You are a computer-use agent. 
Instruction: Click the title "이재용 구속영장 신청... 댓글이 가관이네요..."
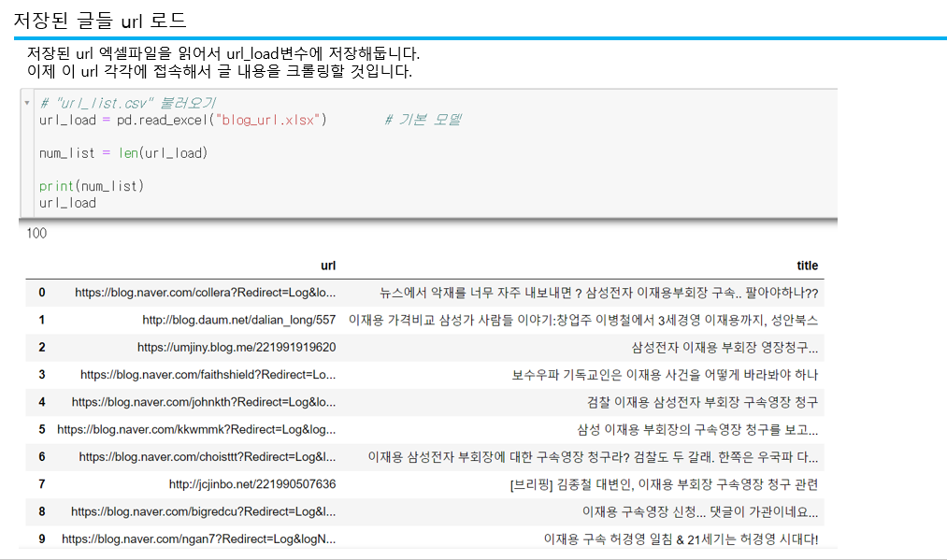click(x=700, y=512)
